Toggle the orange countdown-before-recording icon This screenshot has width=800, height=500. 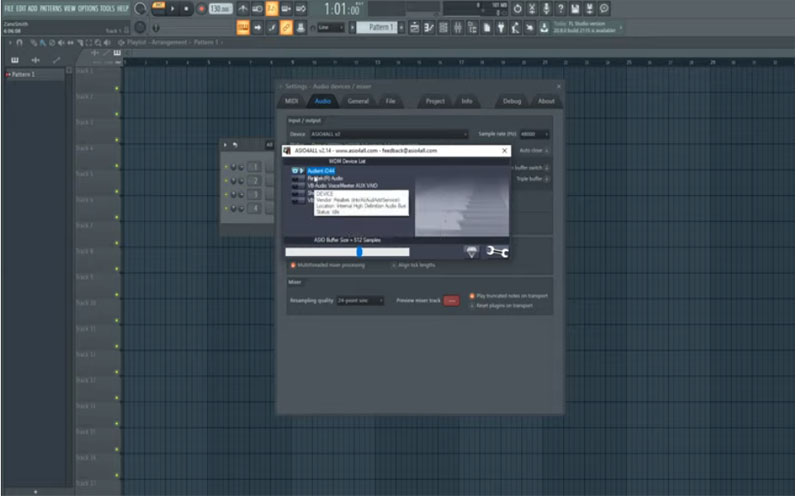pyautogui.click(x=272, y=9)
